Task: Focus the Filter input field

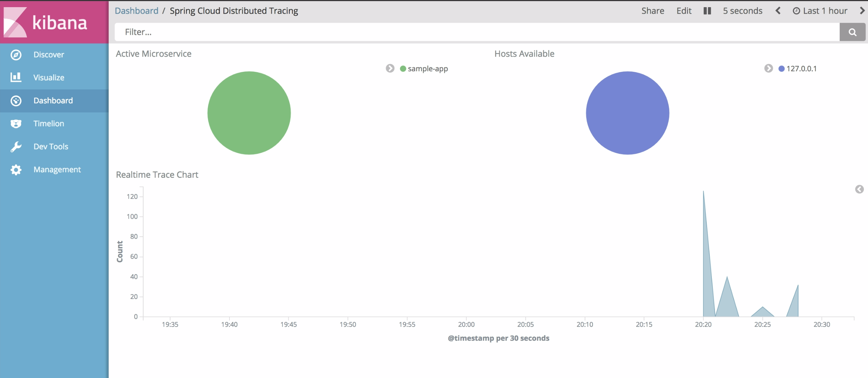Action: tap(477, 32)
